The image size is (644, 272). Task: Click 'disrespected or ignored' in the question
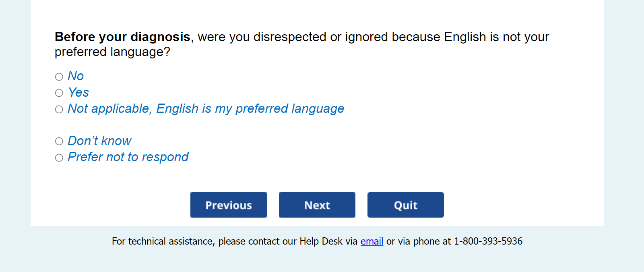click(322, 37)
